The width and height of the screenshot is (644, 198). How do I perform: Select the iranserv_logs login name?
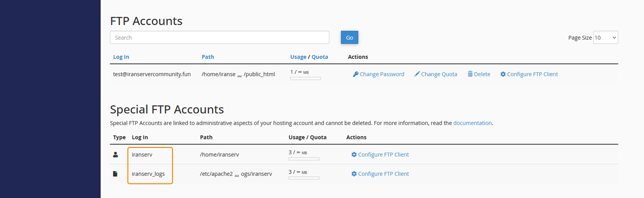click(148, 174)
